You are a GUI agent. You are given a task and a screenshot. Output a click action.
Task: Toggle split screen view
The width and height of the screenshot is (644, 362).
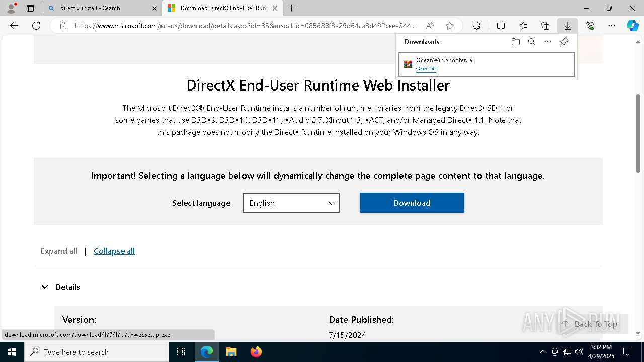501,26
